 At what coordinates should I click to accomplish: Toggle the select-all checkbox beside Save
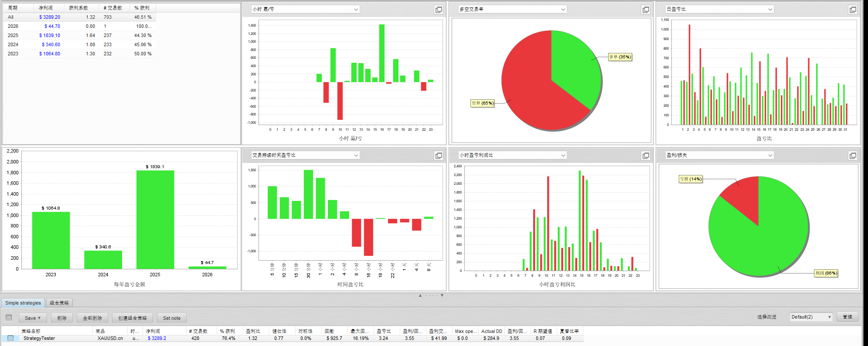click(x=9, y=318)
